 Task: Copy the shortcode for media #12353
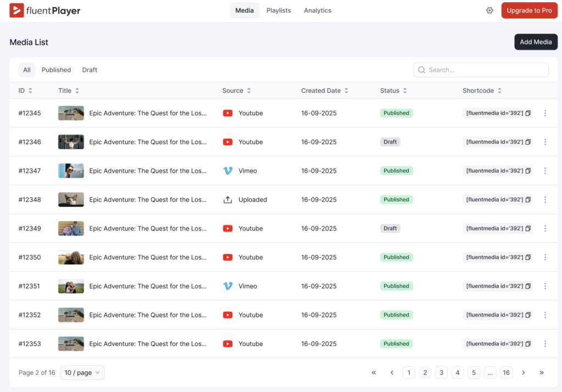(x=528, y=344)
